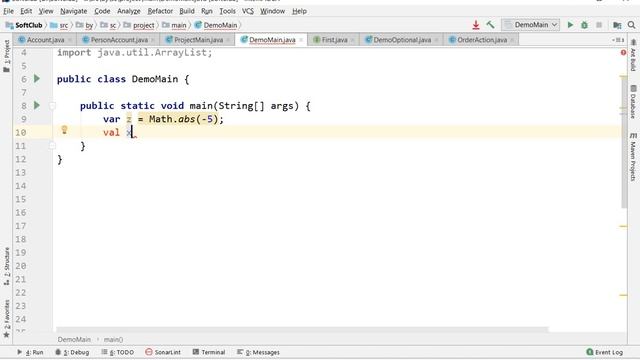Image resolution: width=640 pixels, height=360 pixels.
Task: Switch to the OrderAction.java tab
Action: [482, 40]
